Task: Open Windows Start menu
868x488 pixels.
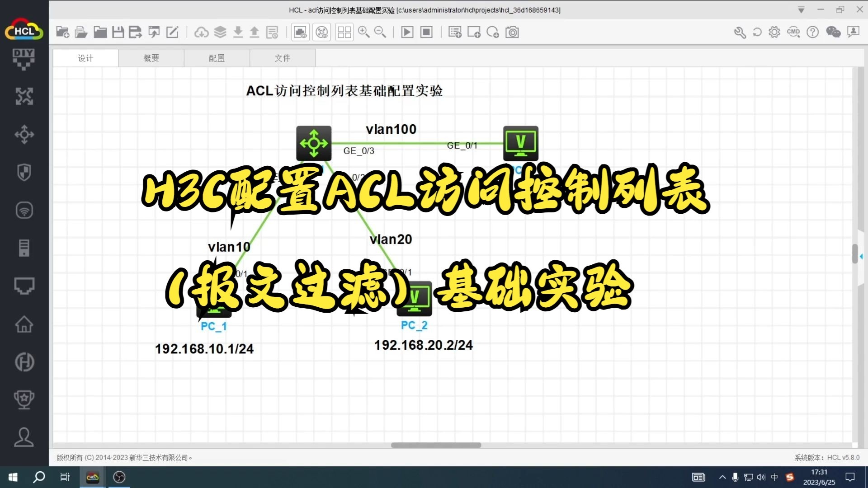Action: 12,477
